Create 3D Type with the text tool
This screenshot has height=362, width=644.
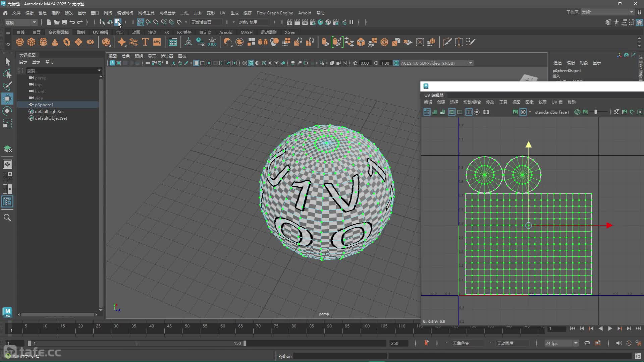click(x=145, y=42)
